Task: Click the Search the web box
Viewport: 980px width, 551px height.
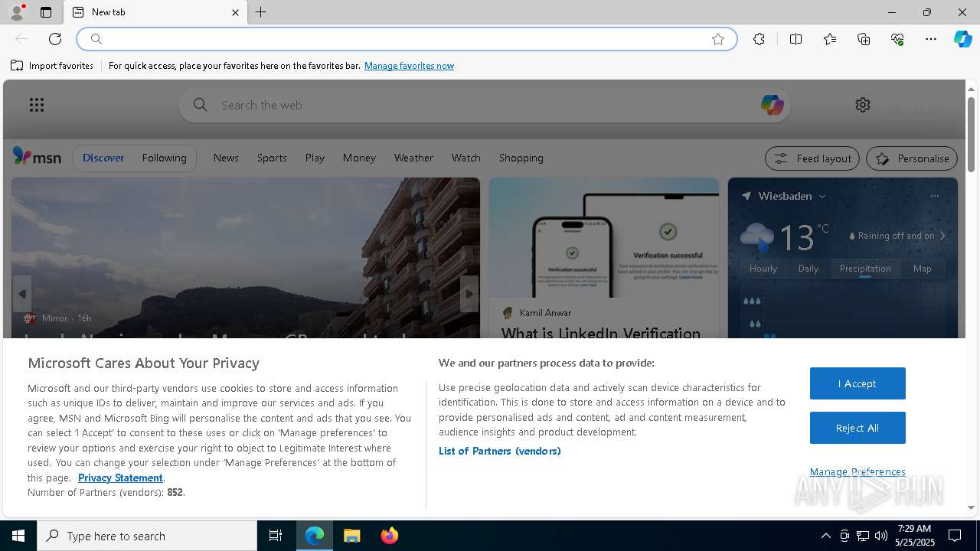Action: (x=485, y=105)
